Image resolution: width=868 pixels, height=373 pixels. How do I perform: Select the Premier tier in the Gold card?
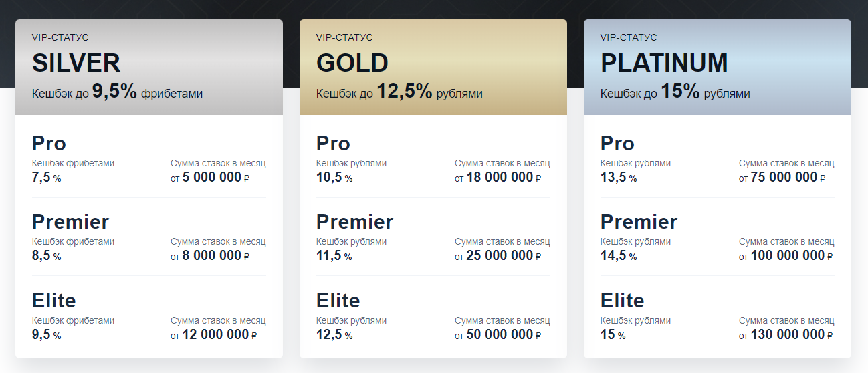[433, 237]
